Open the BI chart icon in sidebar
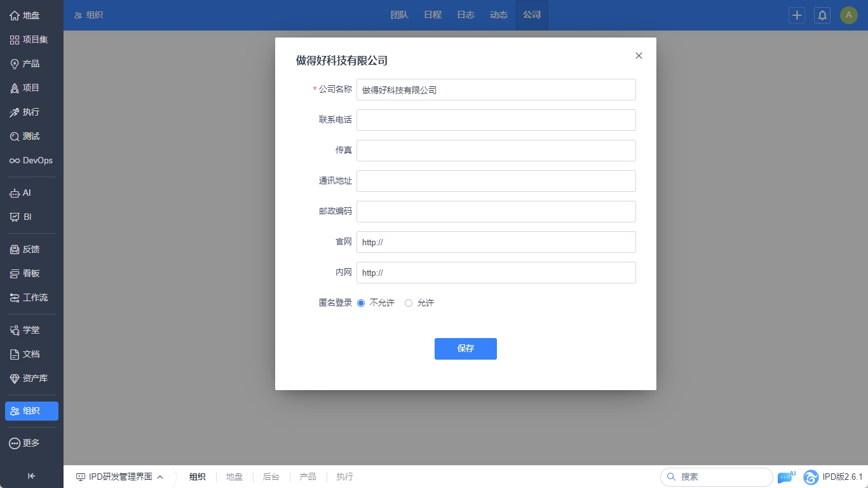 pos(15,217)
